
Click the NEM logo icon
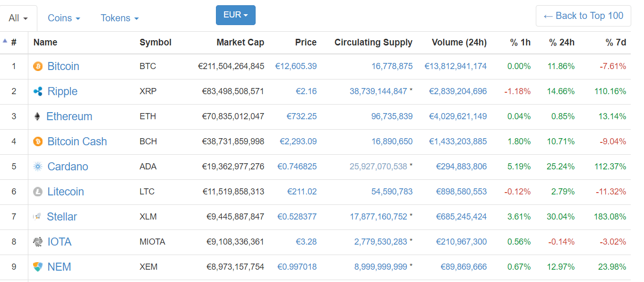coord(38,267)
